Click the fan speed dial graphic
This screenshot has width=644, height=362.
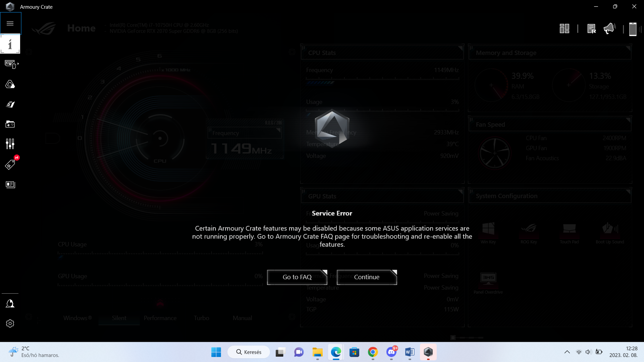pyautogui.click(x=495, y=153)
